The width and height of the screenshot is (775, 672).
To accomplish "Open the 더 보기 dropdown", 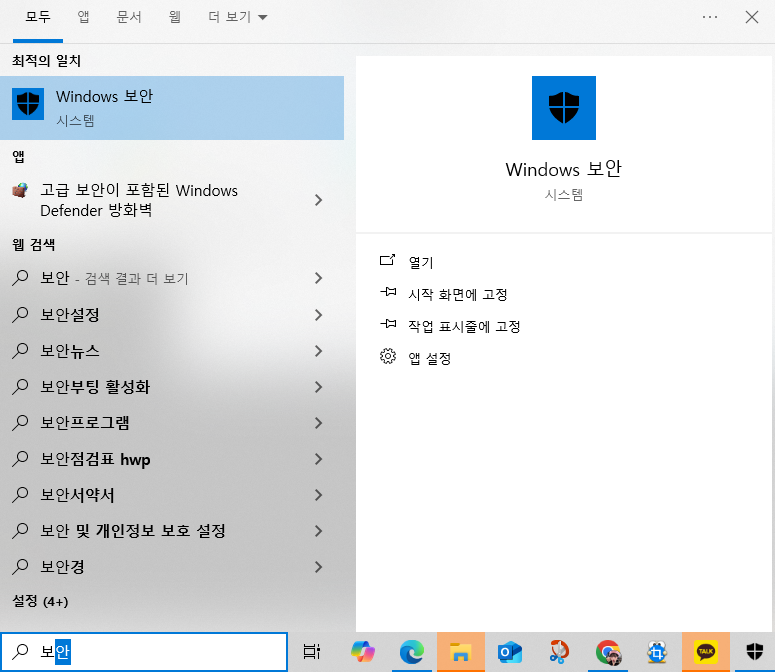I will click(238, 17).
